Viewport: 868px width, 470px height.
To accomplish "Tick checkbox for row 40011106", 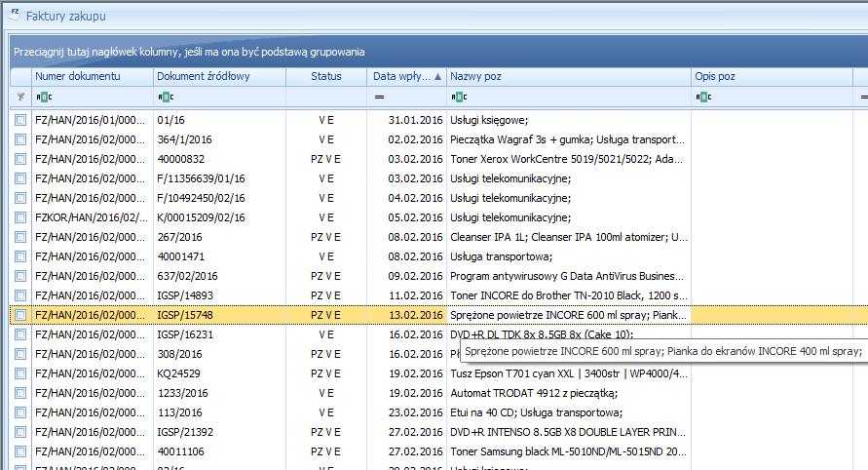I will (20, 451).
